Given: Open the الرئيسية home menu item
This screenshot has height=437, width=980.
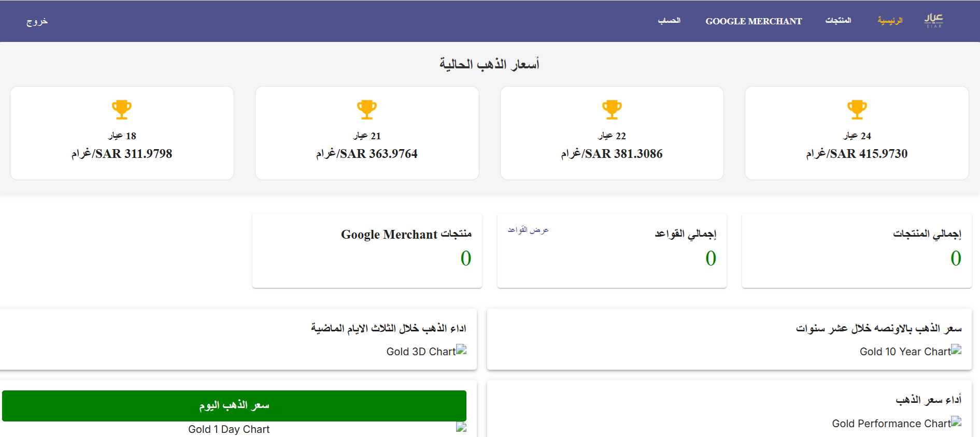Looking at the screenshot, I should coord(890,21).
